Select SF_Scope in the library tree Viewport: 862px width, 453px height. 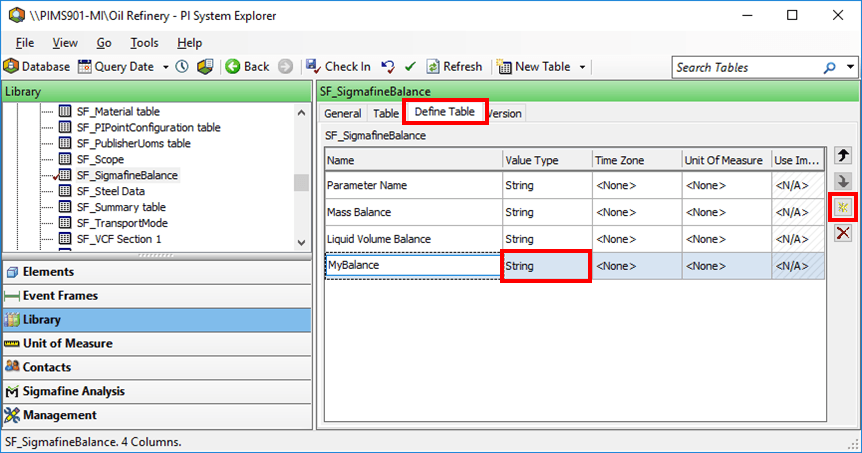pos(100,159)
